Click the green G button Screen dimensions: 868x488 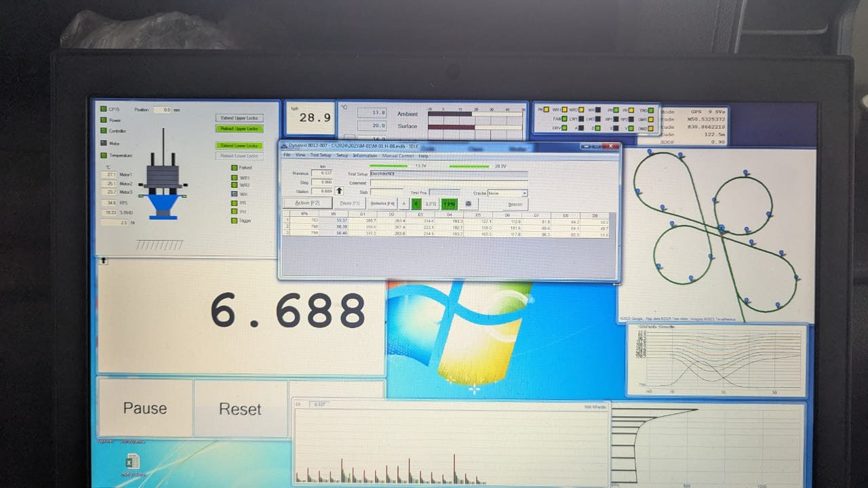(x=417, y=203)
